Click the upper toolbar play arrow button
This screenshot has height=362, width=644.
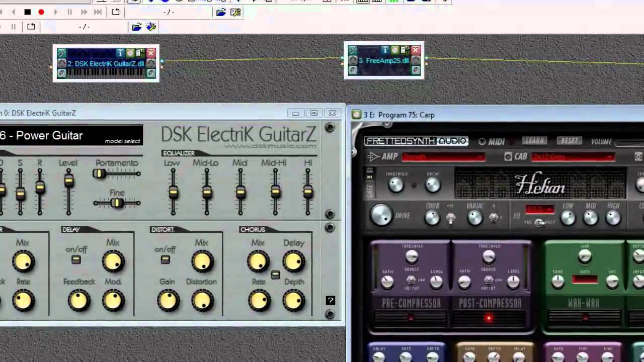(55, 12)
